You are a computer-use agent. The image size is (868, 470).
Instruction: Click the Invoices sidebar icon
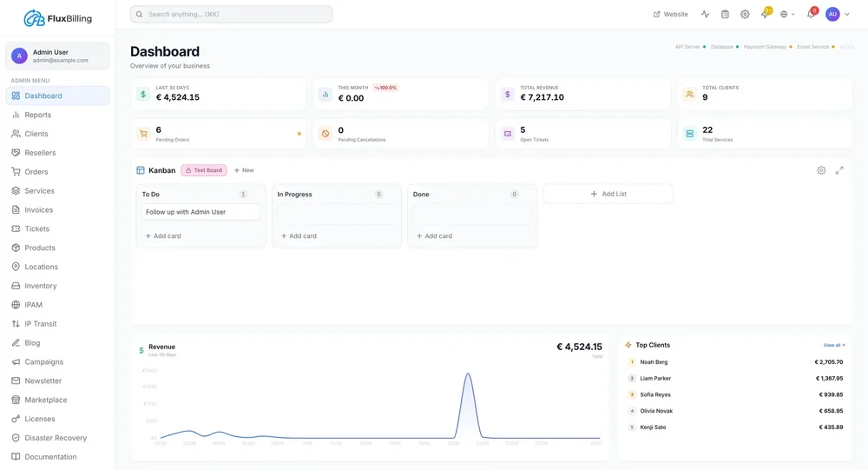(x=16, y=210)
